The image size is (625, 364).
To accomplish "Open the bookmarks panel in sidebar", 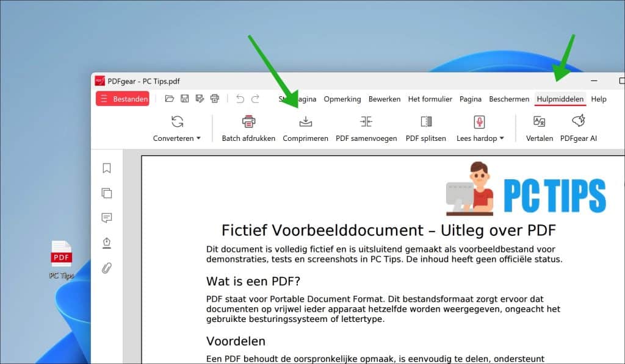I will [106, 168].
